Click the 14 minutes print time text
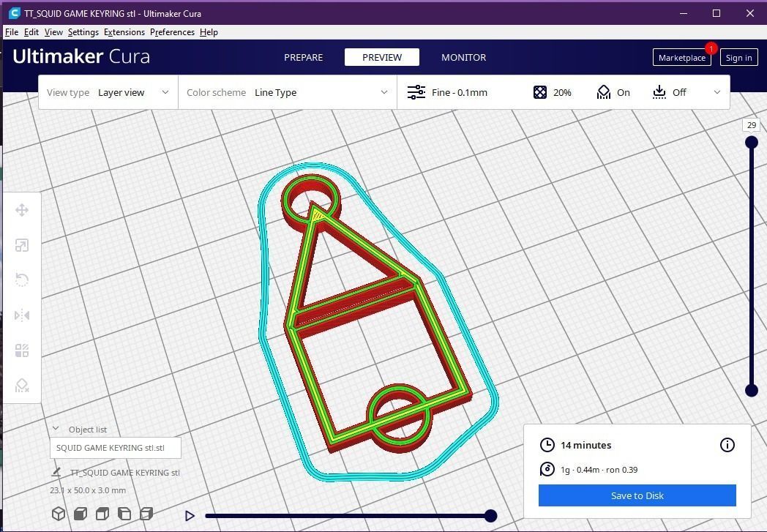 pos(586,445)
